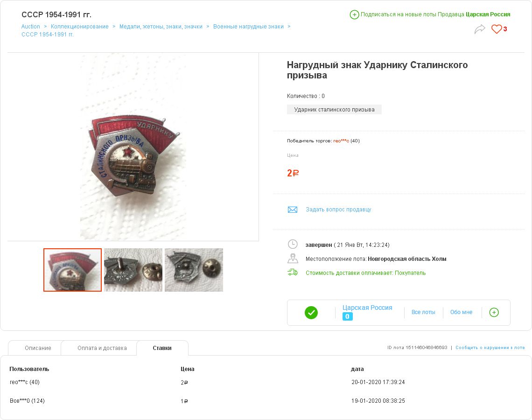Viewport: 532px width, 420px height.
Task: Open the Оплата и доставка tab
Action: 102,348
